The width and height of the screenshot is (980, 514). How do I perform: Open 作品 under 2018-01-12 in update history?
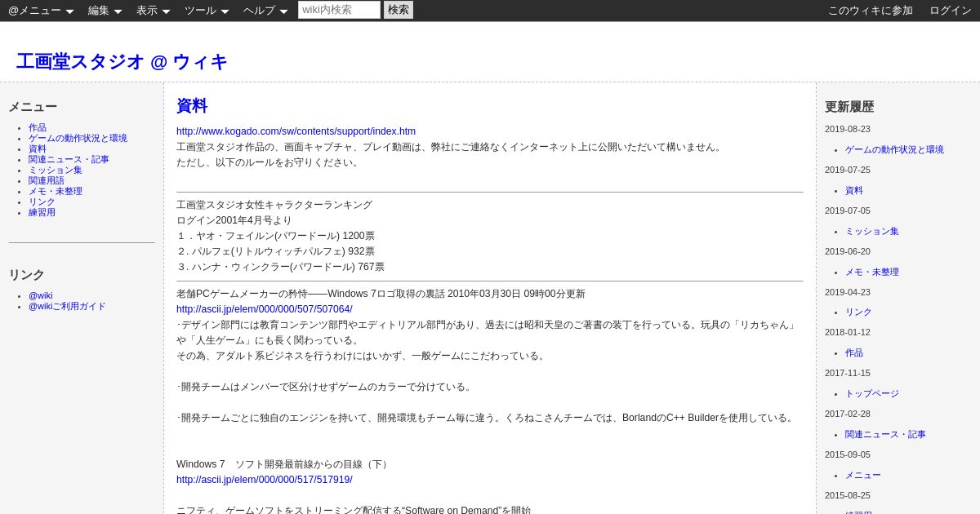[854, 353]
